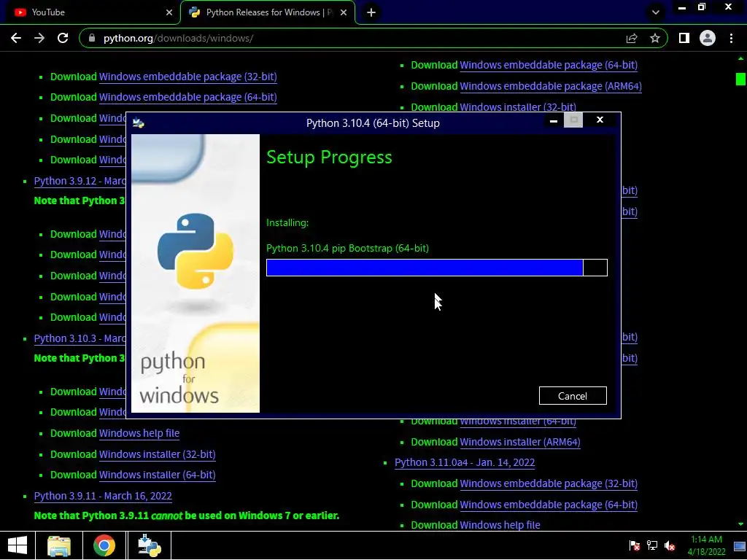Reload the python.org page
Screen dimensions: 747x560
tap(63, 38)
